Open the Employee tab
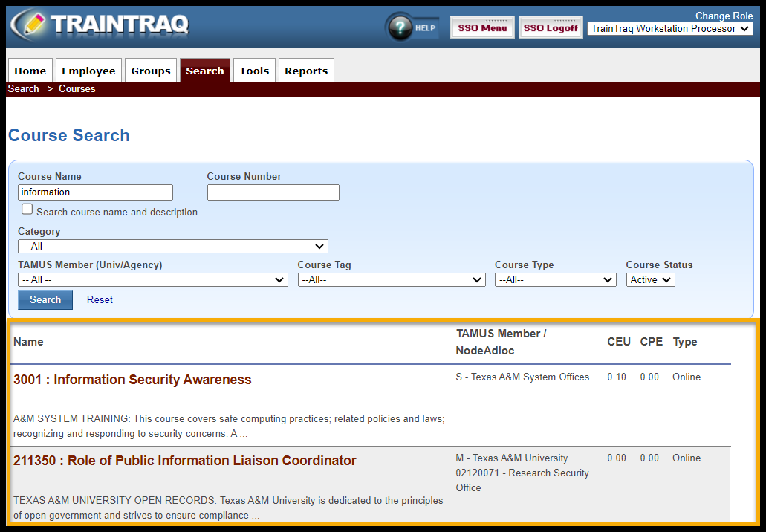The width and height of the screenshot is (766, 532). (x=88, y=71)
